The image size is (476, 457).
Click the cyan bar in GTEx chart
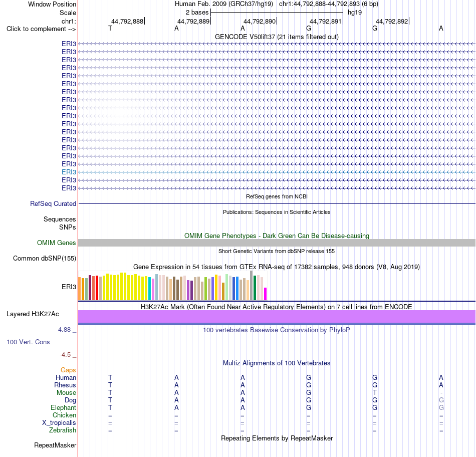150,289
